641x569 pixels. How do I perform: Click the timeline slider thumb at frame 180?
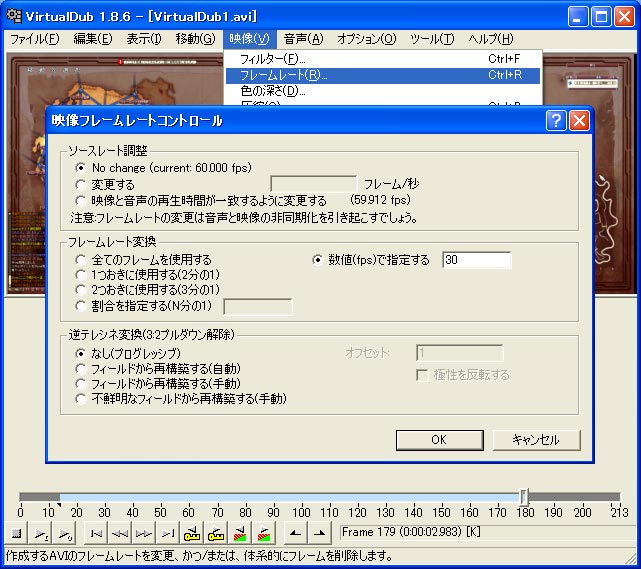point(524,497)
